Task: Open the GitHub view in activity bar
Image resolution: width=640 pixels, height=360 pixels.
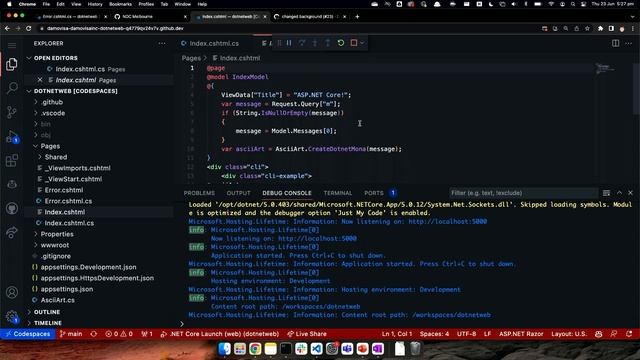Action: pyautogui.click(x=12, y=209)
